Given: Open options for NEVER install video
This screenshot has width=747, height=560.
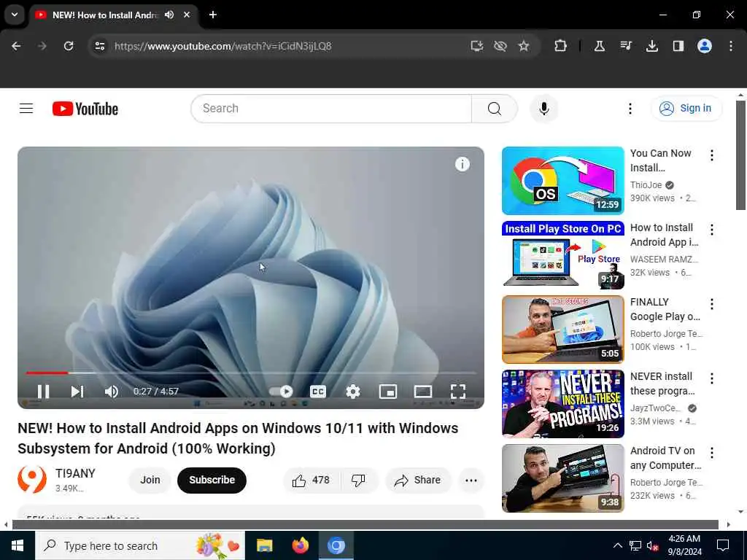Looking at the screenshot, I should tap(712, 378).
